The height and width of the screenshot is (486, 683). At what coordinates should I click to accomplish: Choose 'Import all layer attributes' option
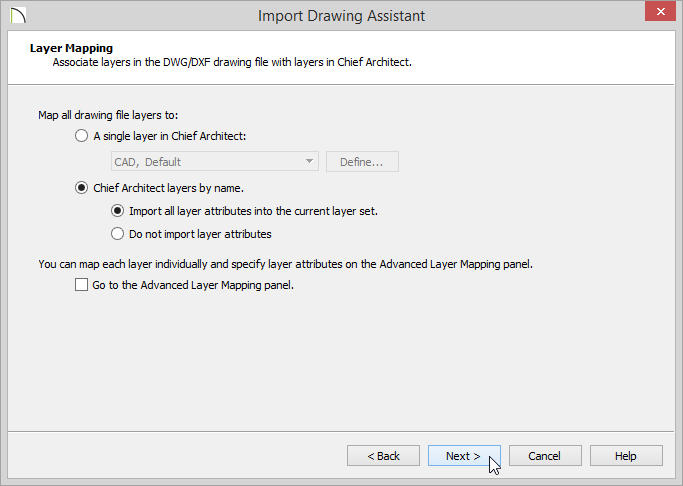pyautogui.click(x=117, y=211)
